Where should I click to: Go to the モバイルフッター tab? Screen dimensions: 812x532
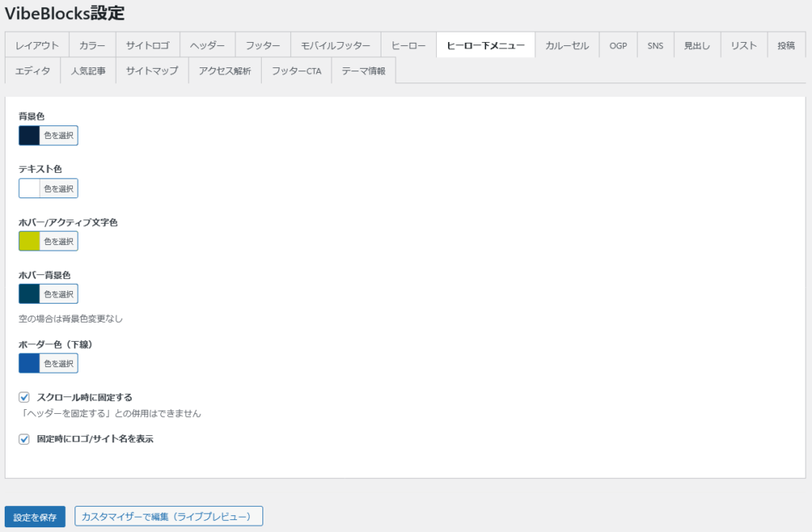pyautogui.click(x=335, y=45)
